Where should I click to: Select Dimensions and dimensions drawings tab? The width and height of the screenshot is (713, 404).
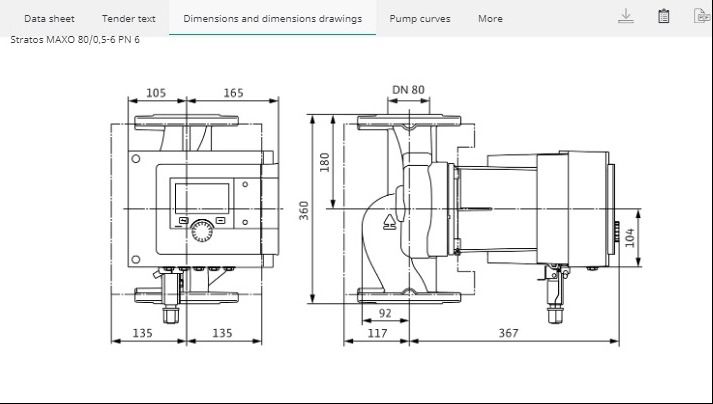click(272, 18)
